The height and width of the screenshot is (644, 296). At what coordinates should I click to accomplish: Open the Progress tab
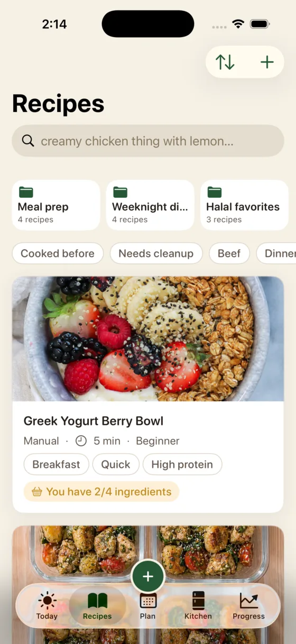pyautogui.click(x=248, y=606)
